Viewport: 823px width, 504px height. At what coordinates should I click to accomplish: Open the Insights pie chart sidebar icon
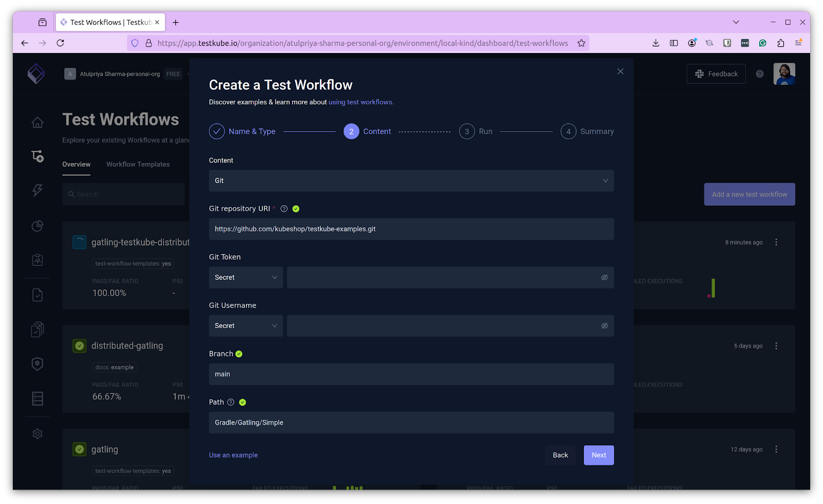coord(38,225)
